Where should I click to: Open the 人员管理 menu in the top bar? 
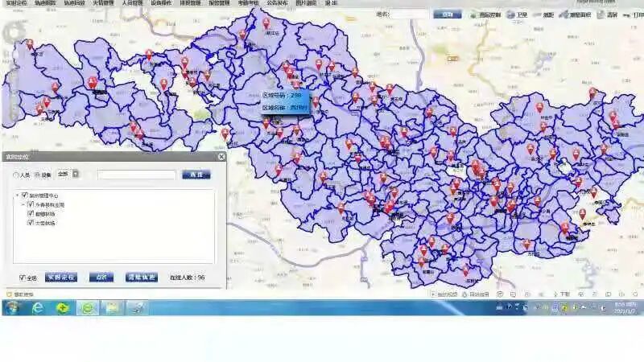[132, 3]
